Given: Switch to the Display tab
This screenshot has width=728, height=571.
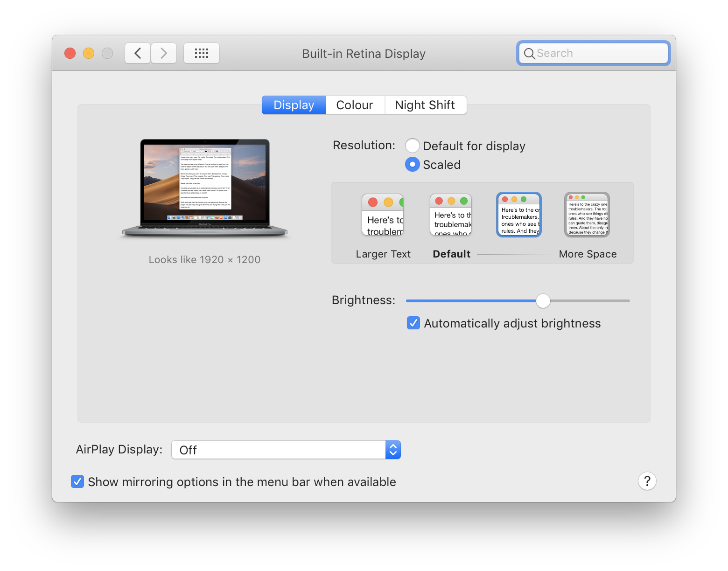Looking at the screenshot, I should 294,105.
